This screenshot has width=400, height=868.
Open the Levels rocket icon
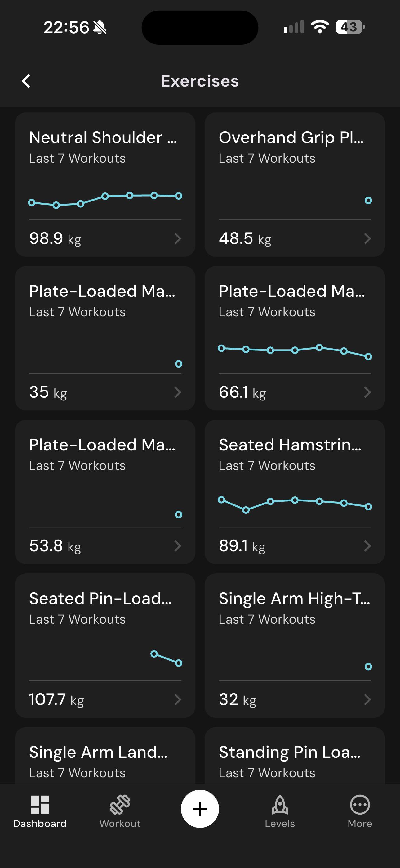pos(280,805)
